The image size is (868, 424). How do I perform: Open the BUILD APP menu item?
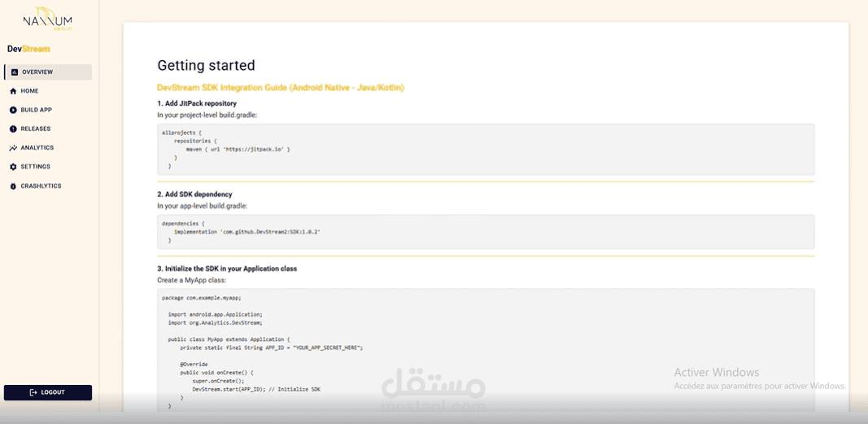pos(48,110)
